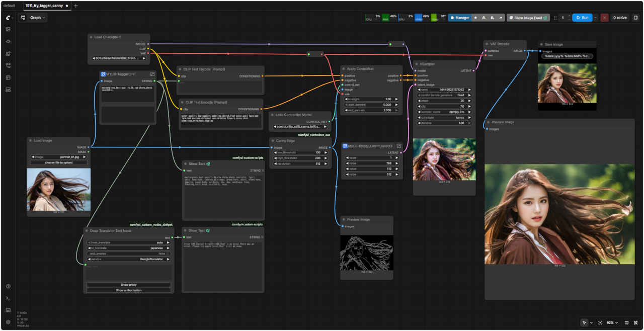Open the sampler_name dpmpp_2m selector
This screenshot has height=331, width=644.
coord(444,112)
